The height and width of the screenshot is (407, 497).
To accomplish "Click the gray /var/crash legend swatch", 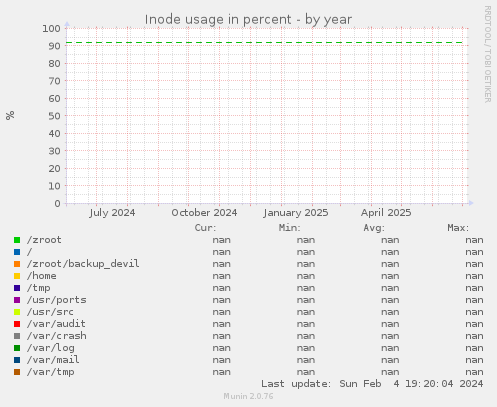I will pos(17,336).
